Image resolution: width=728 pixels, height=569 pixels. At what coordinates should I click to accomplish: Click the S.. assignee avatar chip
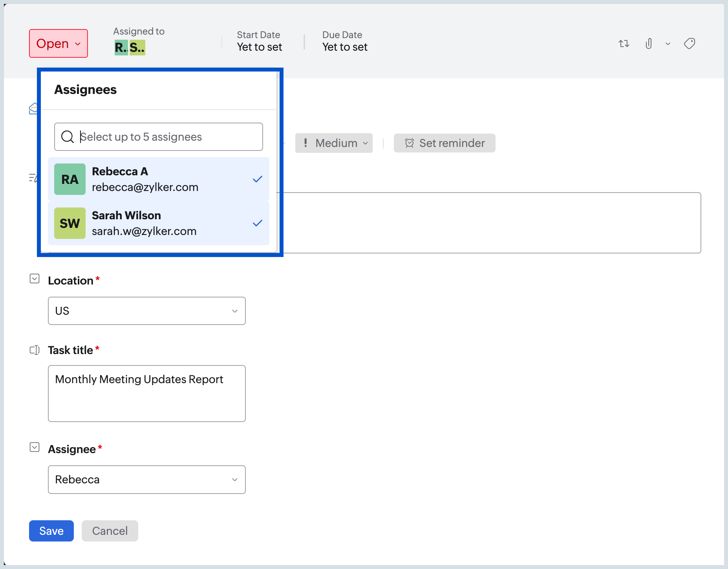point(137,48)
